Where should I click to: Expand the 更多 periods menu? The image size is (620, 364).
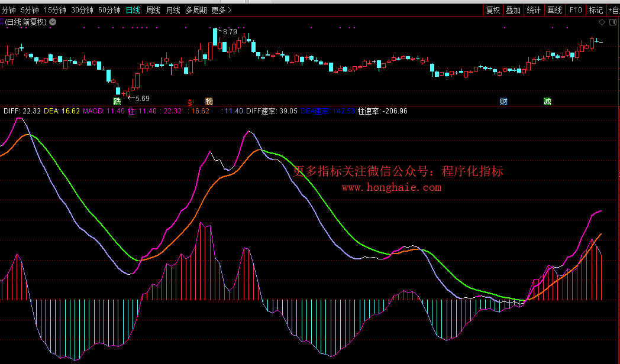point(221,10)
